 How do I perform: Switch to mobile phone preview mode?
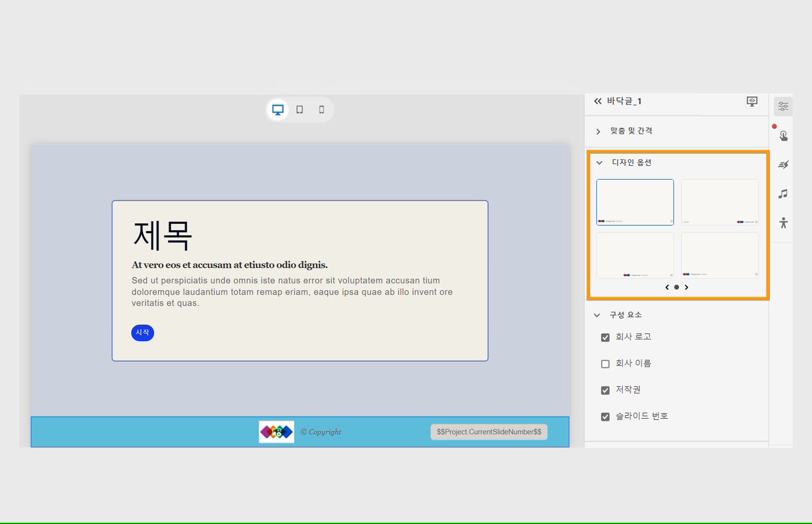(x=321, y=109)
